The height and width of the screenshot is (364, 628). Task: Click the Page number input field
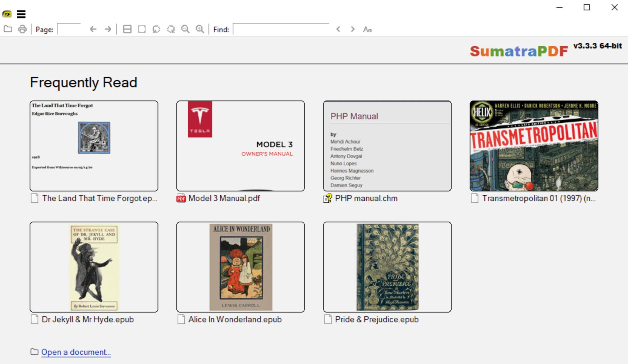coord(69,29)
